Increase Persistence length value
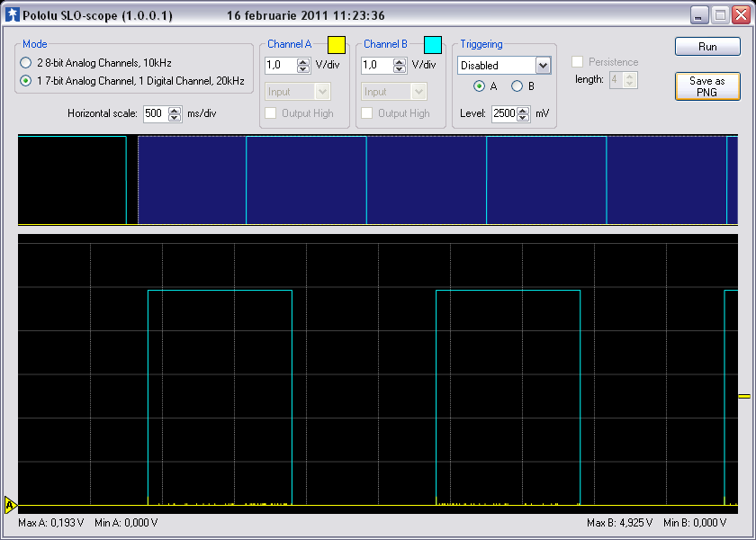 (630, 76)
